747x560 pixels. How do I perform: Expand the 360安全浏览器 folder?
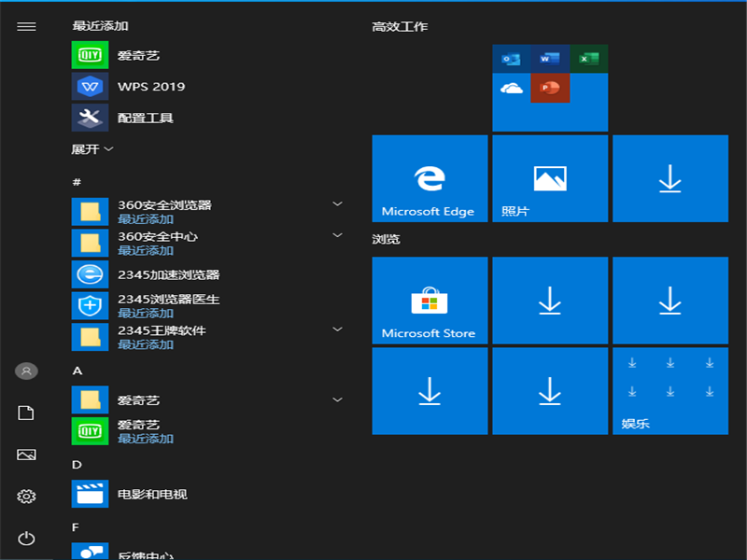[338, 203]
